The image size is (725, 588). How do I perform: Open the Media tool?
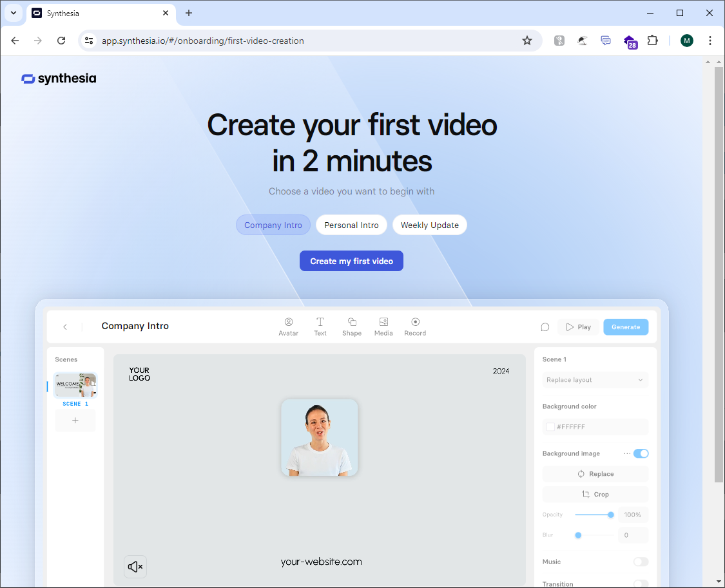tap(383, 327)
